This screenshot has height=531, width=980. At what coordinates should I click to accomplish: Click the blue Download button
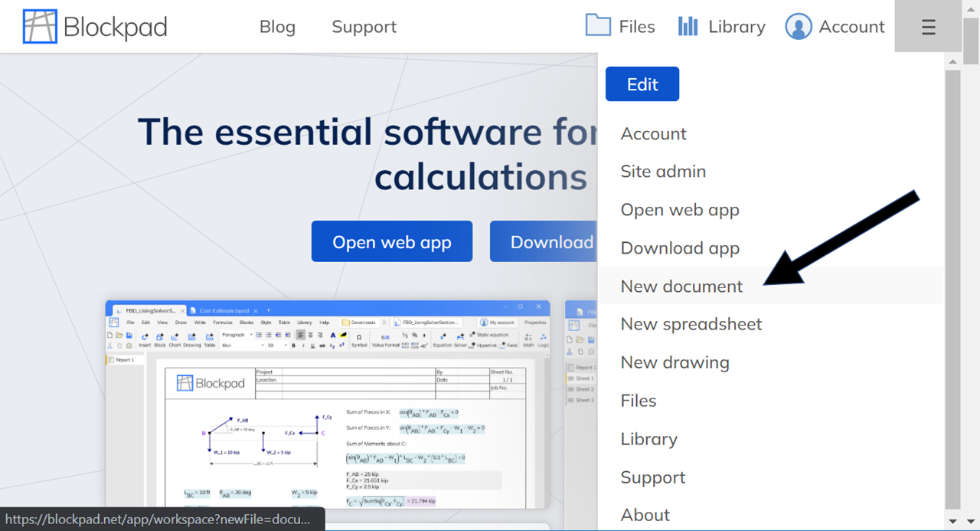coord(544,242)
